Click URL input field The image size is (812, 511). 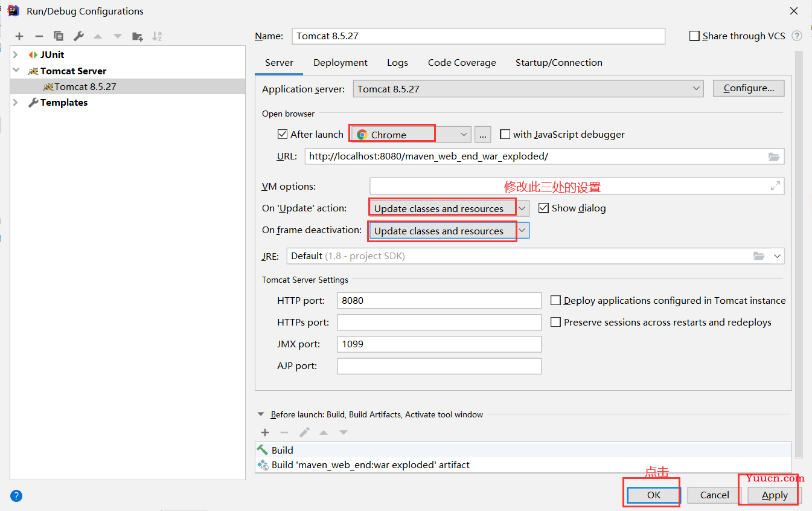[545, 156]
